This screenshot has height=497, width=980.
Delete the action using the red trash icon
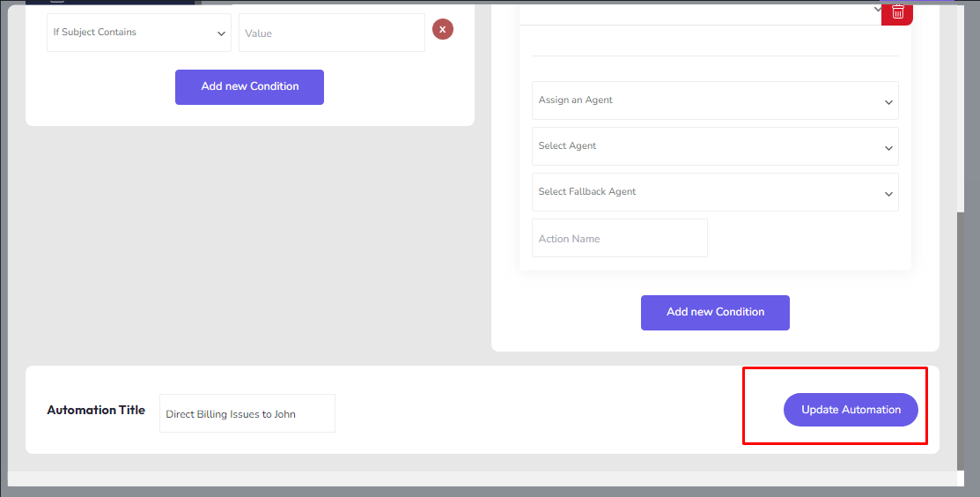pos(897,12)
